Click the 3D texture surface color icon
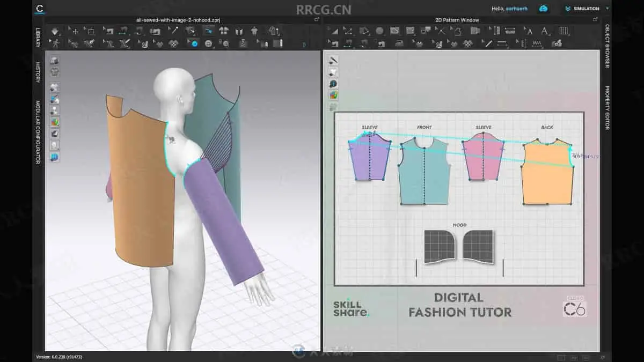 coord(55,122)
